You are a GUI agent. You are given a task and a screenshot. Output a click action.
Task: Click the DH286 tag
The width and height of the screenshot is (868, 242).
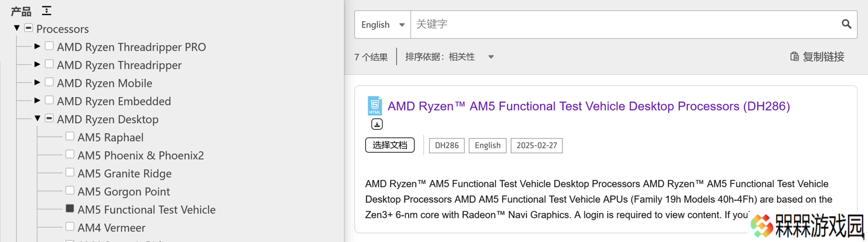(447, 145)
